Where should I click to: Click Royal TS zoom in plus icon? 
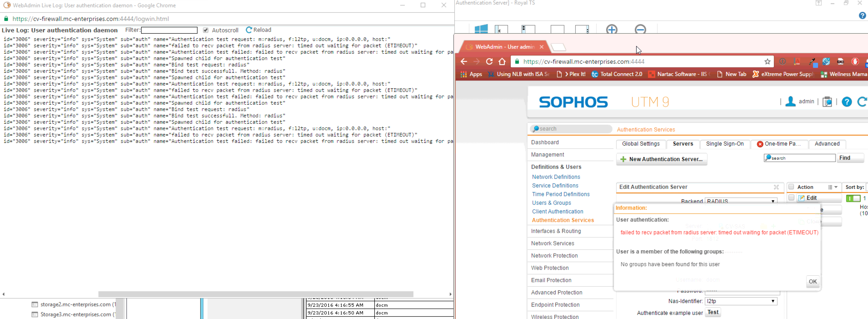(612, 29)
